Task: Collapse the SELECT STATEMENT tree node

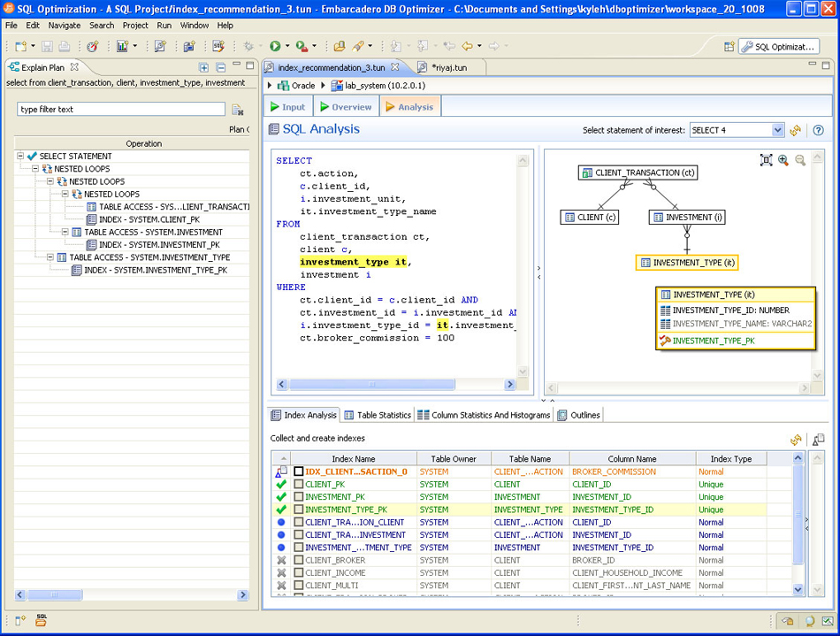Action: point(20,157)
